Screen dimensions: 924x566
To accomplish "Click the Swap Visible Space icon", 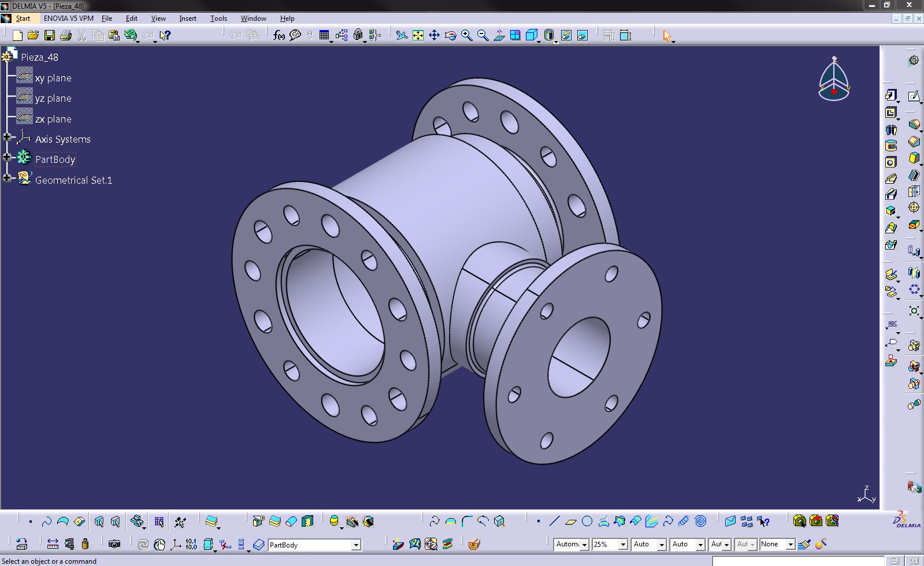I will [582, 36].
